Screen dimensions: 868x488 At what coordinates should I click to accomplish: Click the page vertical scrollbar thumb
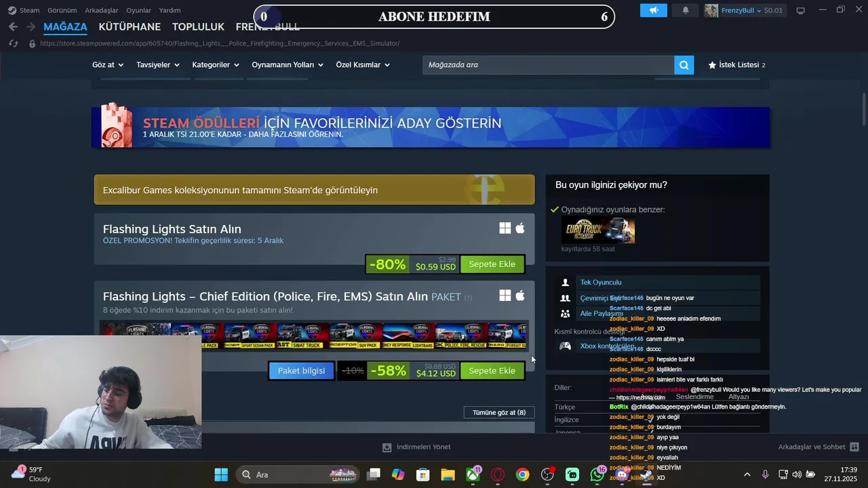[x=864, y=108]
